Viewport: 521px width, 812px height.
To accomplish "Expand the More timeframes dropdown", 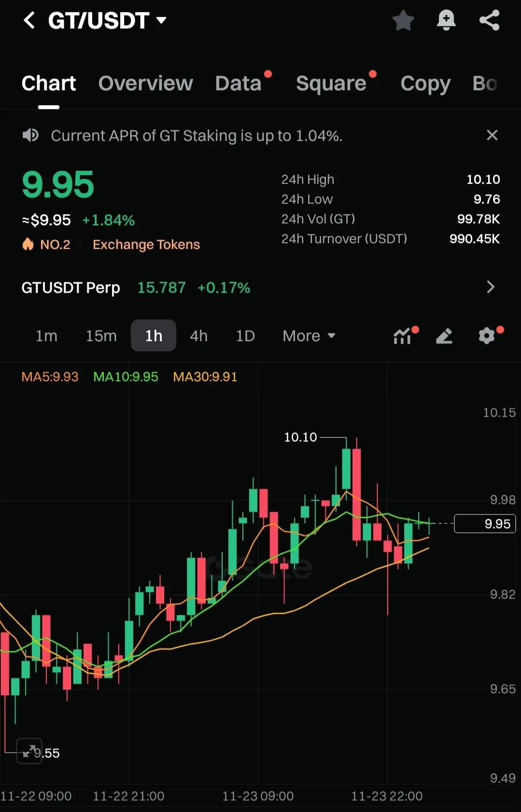I will [309, 336].
